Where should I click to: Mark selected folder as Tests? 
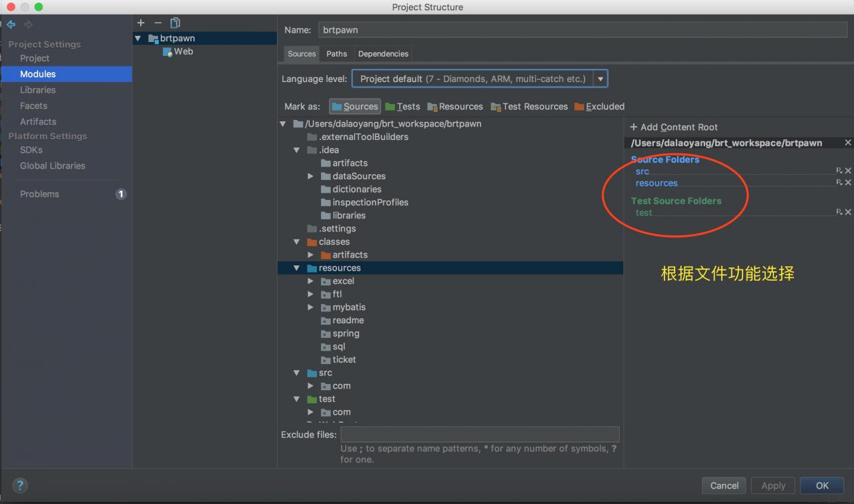(x=402, y=107)
